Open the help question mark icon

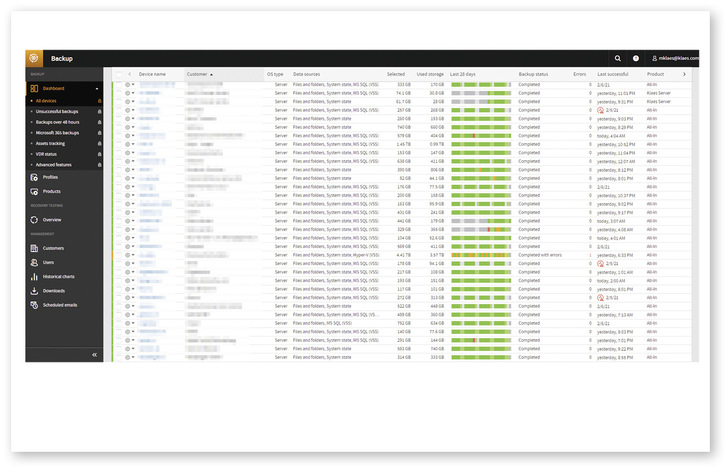tap(636, 59)
